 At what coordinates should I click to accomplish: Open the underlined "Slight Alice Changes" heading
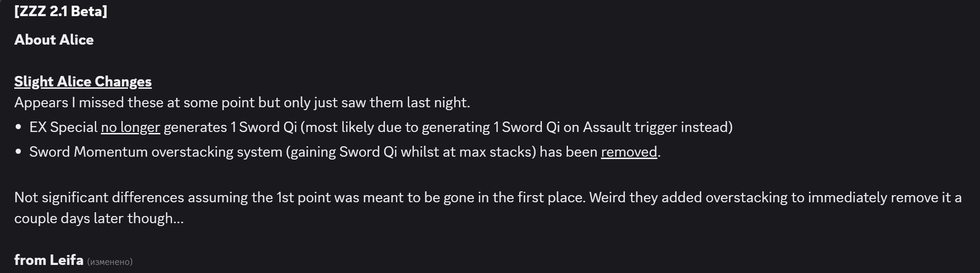pyautogui.click(x=83, y=82)
